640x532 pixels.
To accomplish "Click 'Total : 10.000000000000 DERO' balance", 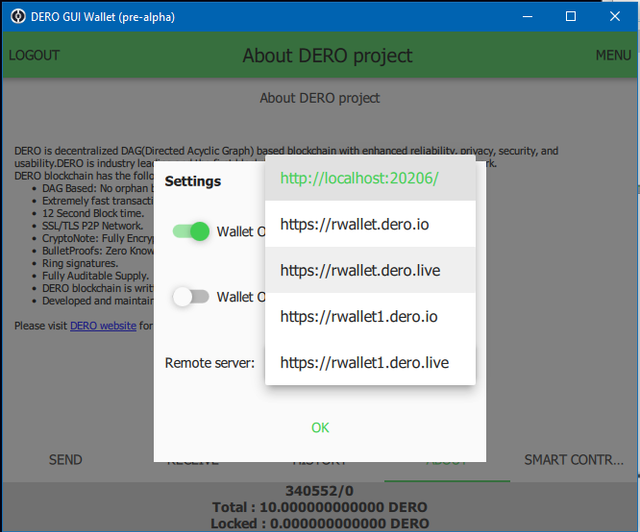I will 320,507.
